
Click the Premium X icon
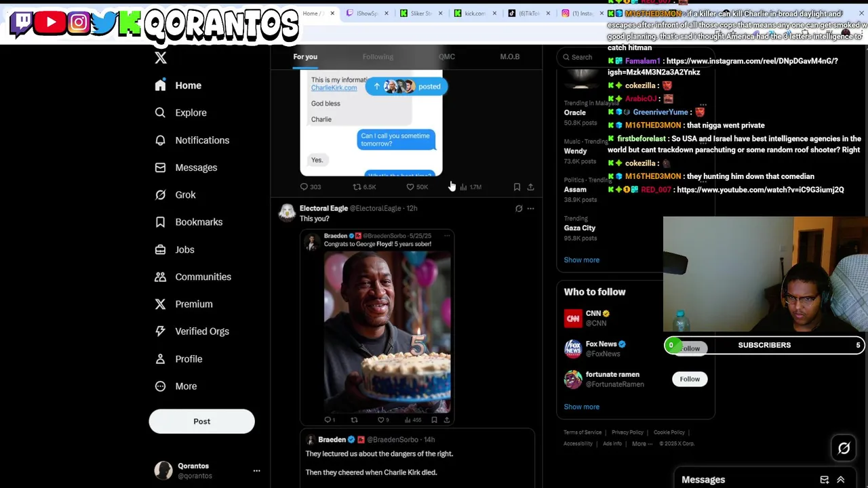click(x=160, y=304)
